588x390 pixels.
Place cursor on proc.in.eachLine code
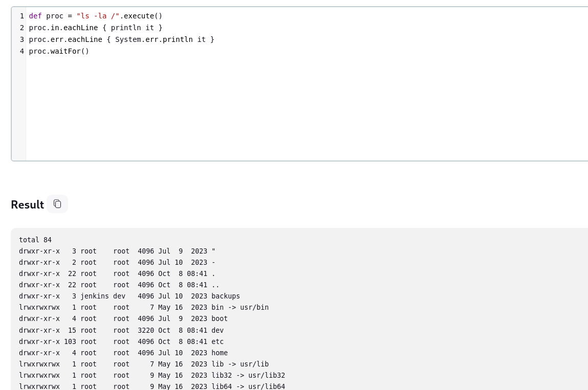(63, 28)
